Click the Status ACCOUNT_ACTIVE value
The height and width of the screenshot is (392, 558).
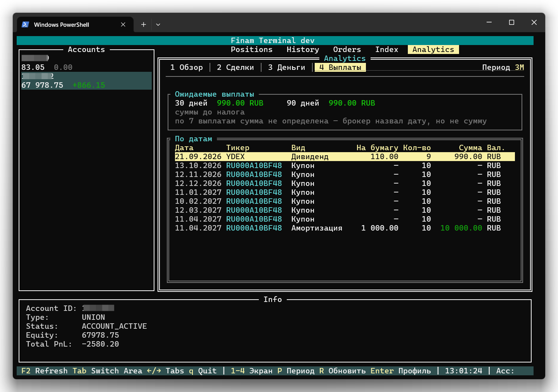tap(114, 326)
